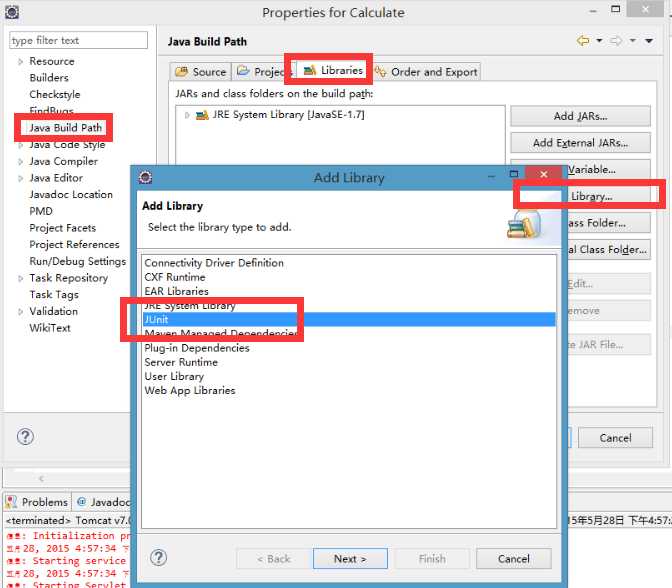Image resolution: width=672 pixels, height=588 pixels.
Task: Select Project References in tree
Action: 74,245
